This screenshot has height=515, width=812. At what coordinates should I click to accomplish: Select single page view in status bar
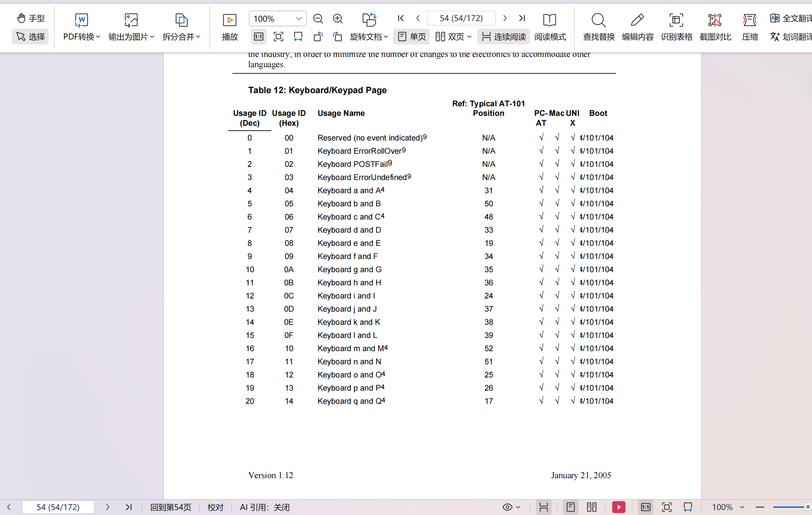(x=570, y=507)
